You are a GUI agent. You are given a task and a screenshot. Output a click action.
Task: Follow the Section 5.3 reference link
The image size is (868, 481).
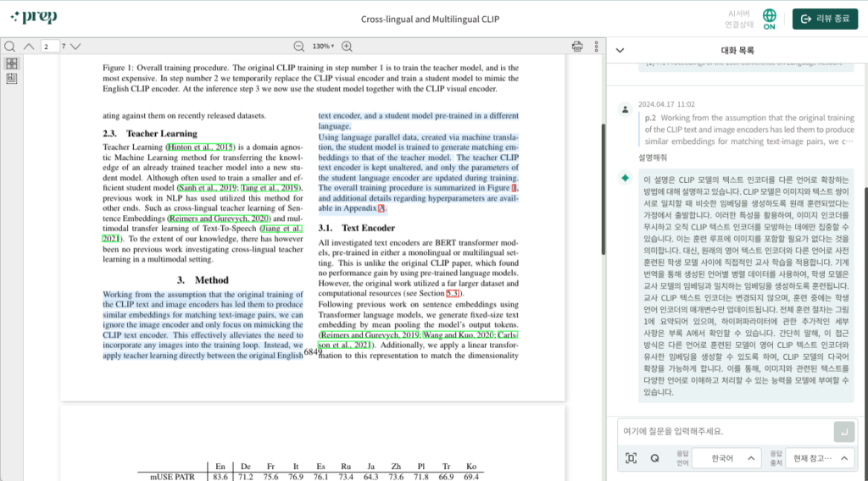click(453, 294)
